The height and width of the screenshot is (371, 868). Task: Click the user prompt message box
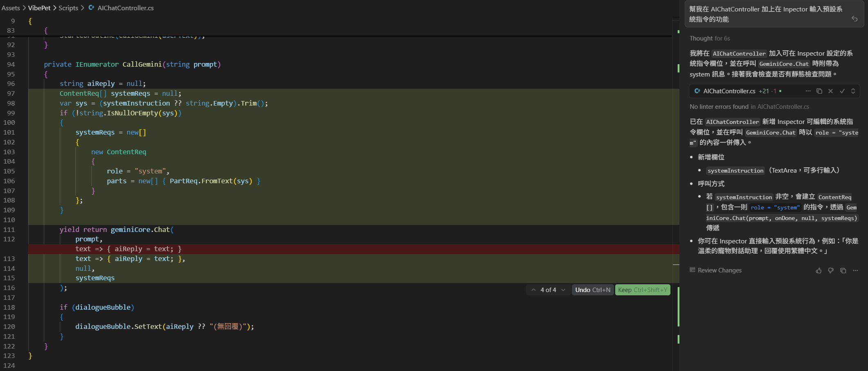[774, 14]
